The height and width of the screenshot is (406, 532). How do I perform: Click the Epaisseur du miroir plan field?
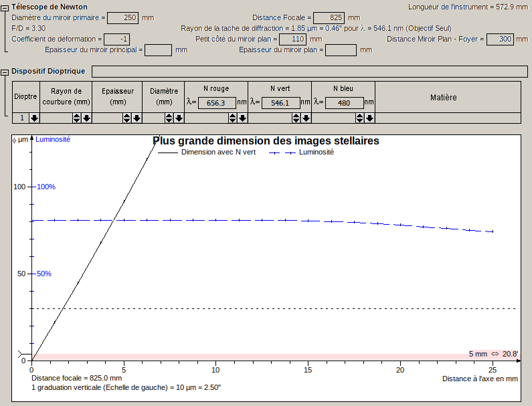point(341,50)
